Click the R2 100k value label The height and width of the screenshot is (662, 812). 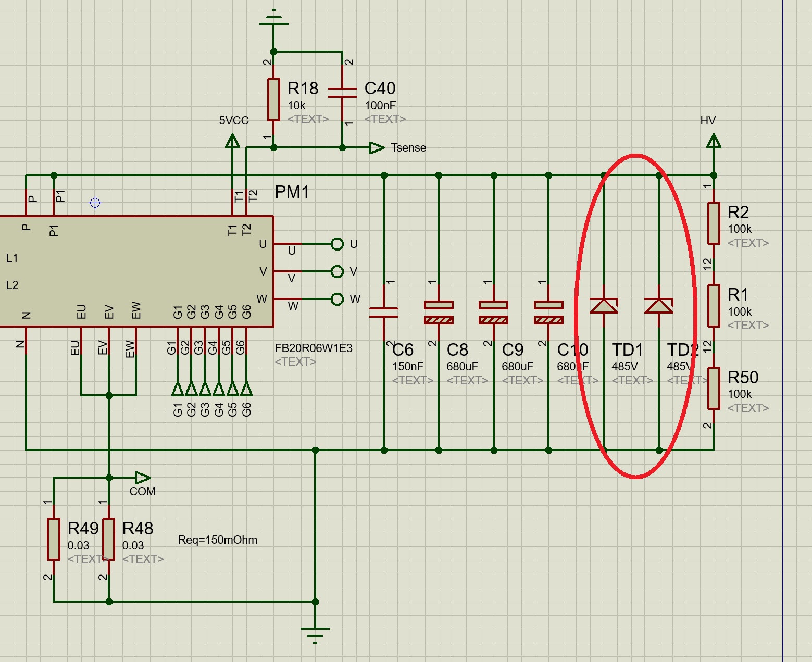(x=740, y=229)
